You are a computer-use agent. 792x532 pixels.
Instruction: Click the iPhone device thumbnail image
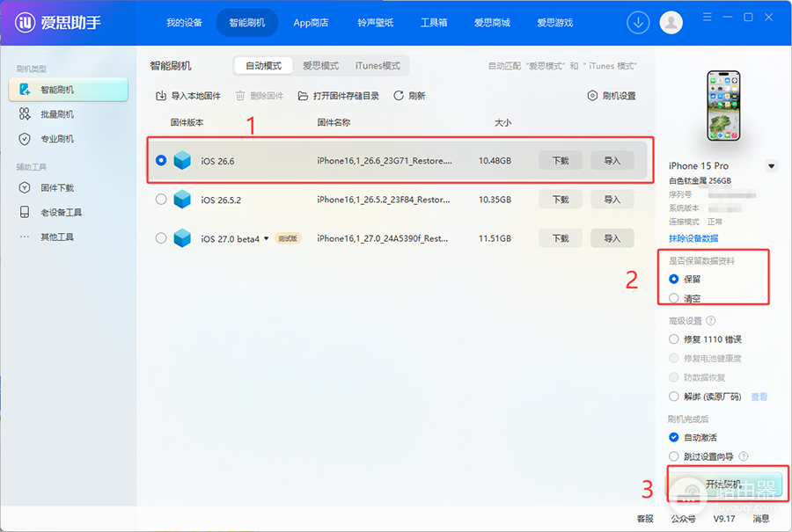(x=722, y=106)
